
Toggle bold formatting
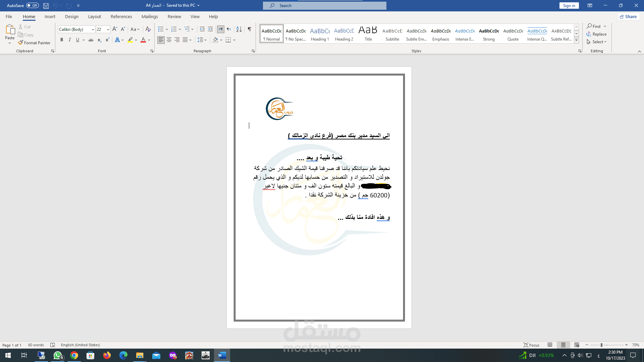tap(62, 40)
